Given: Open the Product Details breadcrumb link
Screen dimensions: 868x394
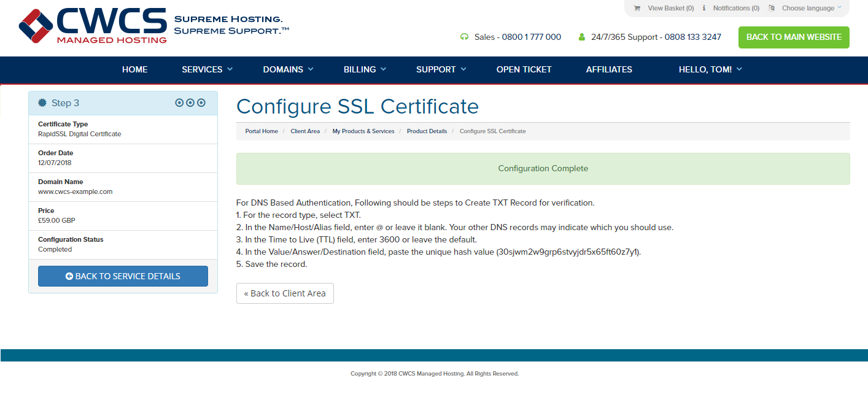Looking at the screenshot, I should [427, 131].
